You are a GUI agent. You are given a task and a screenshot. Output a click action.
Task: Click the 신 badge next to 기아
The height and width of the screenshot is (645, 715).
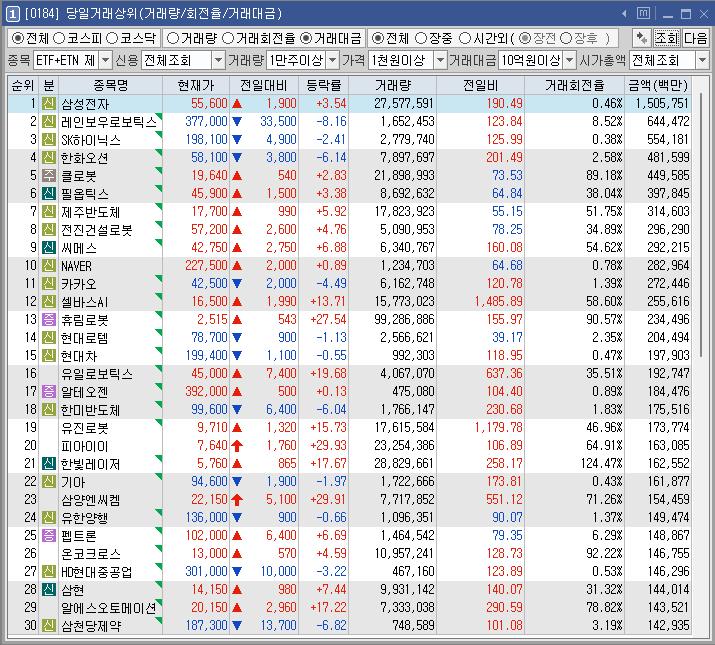click(x=49, y=482)
